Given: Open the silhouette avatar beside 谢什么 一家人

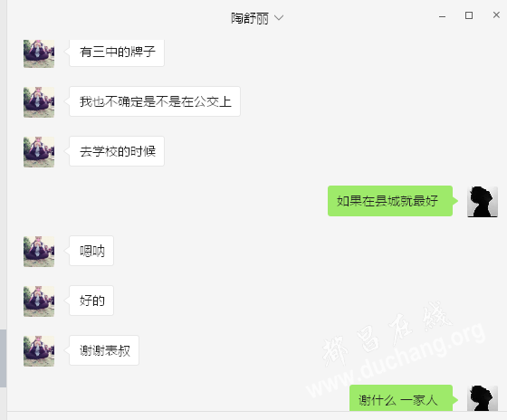Looking at the screenshot, I should tap(483, 398).
